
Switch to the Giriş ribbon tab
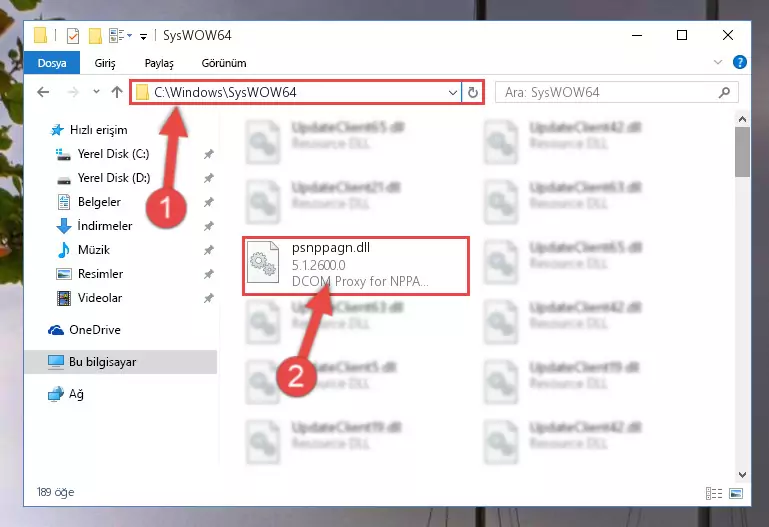(x=105, y=63)
